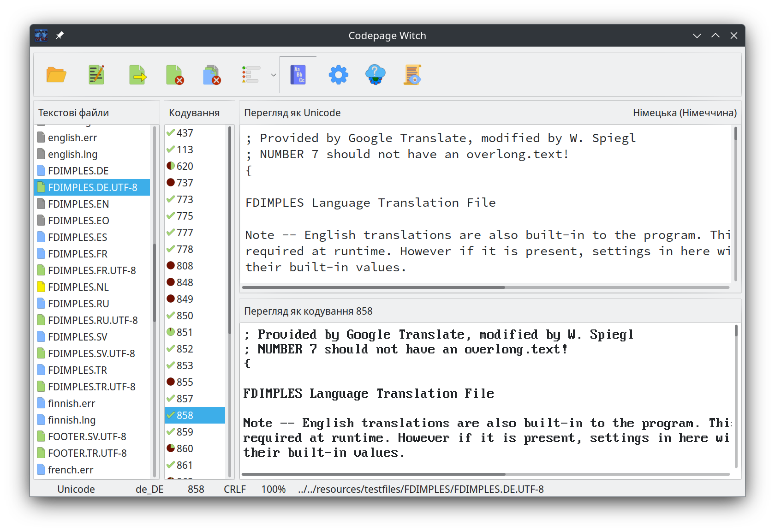Click the remove all files icon
Screen dimensions: 775x532
click(212, 75)
